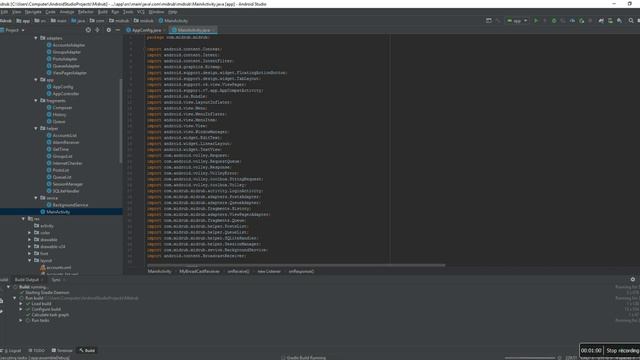The height and width of the screenshot is (360, 640).
Task: Open Search Everywhere magnifier icon
Action: pos(631,20)
